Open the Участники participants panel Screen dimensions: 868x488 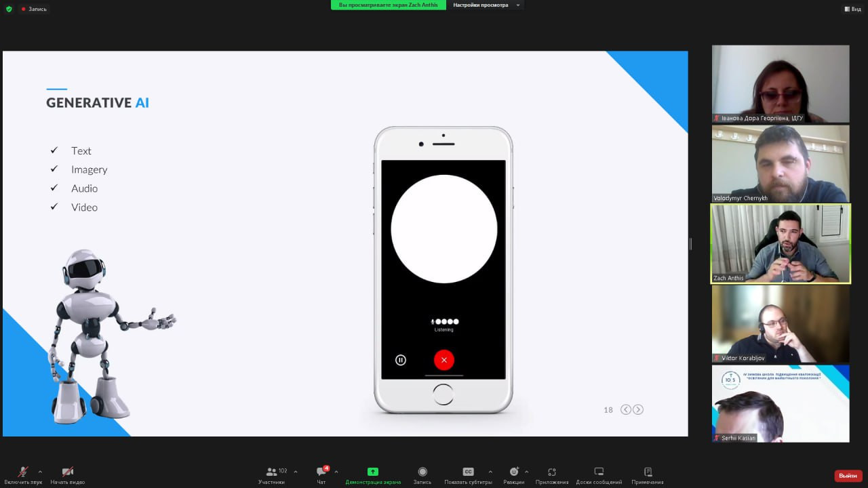click(273, 475)
